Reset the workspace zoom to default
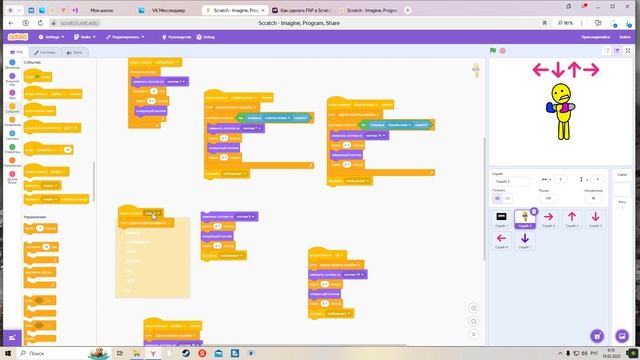640x360 pixels. [473, 335]
